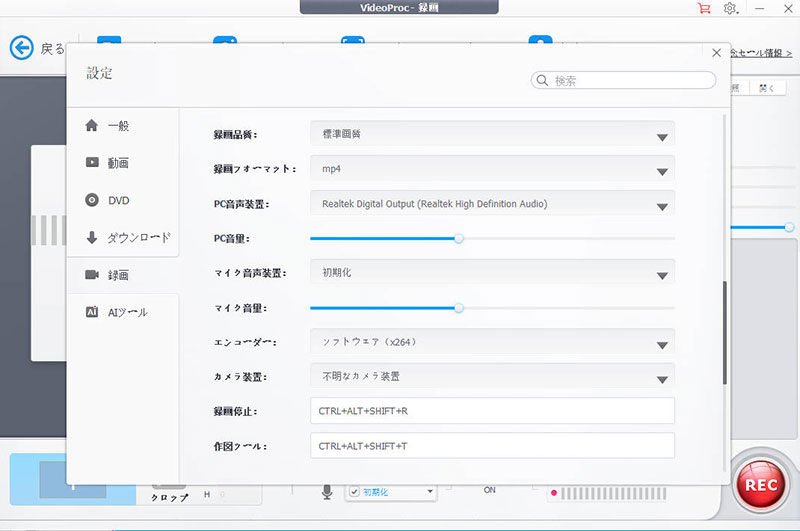The image size is (800, 531).
Task: Select the 録画 settings tab
Action: 122,275
